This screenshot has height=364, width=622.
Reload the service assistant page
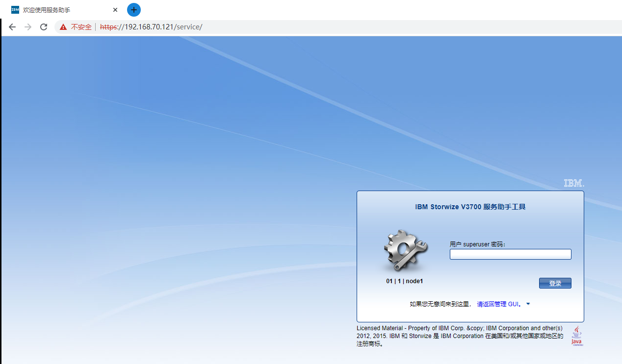[44, 27]
